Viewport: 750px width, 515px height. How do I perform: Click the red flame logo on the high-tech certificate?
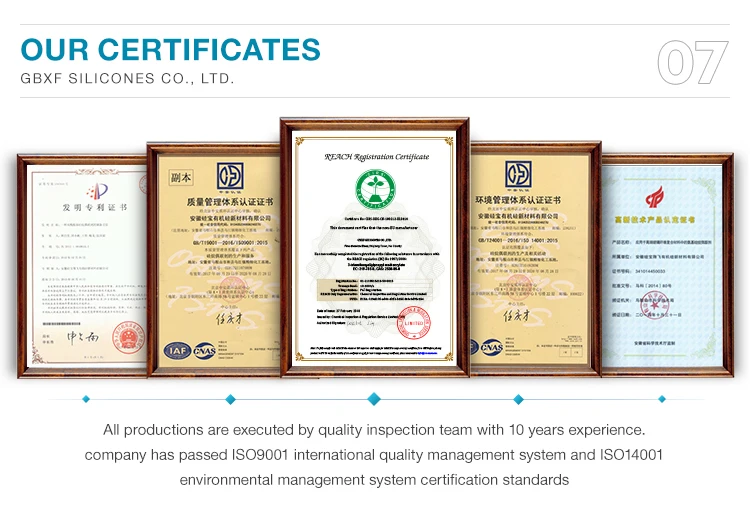coord(654,198)
